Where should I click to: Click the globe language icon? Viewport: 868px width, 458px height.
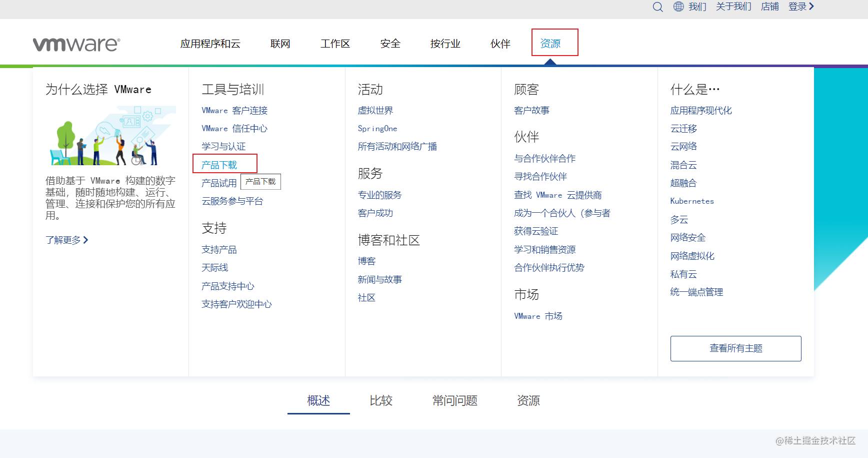tap(678, 7)
